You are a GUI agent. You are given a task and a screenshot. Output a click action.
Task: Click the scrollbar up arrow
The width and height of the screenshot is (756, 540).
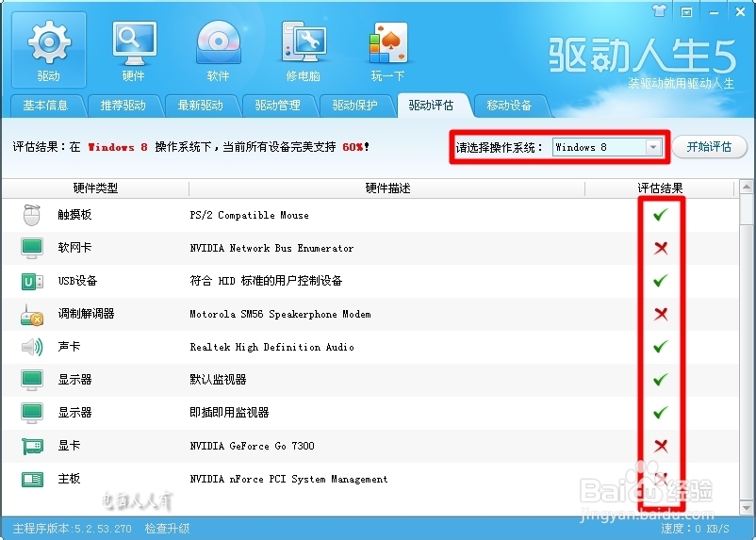pos(747,187)
